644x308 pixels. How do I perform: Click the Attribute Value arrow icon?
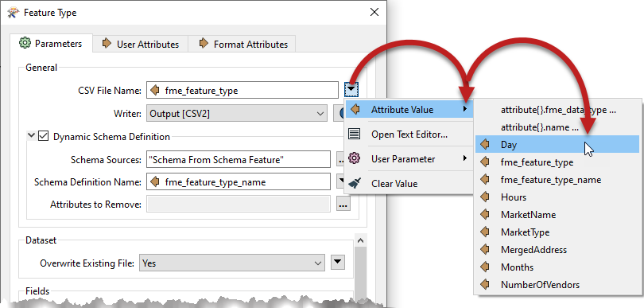click(x=355, y=110)
